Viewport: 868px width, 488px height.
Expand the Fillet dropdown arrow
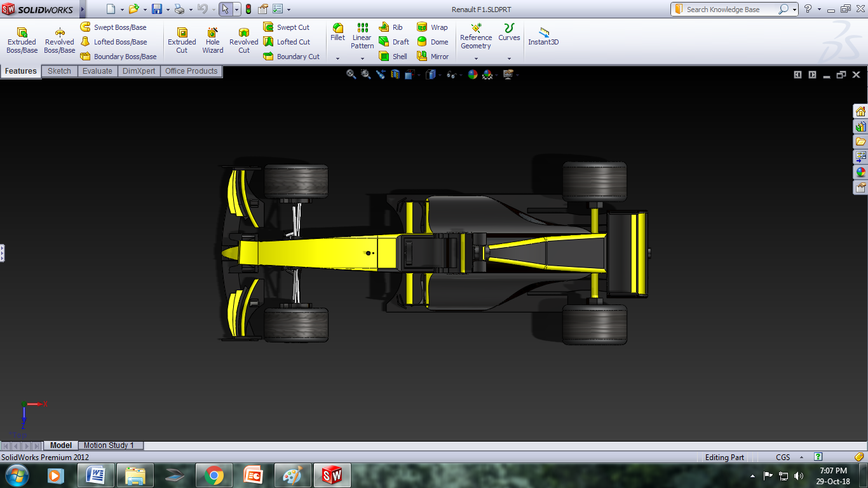click(x=338, y=58)
